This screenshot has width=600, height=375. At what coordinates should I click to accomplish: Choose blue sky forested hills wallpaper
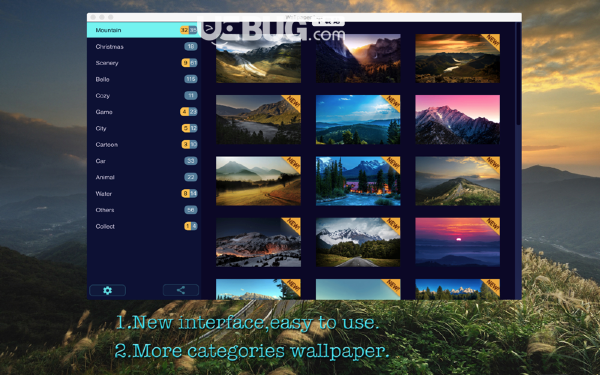pos(358,119)
